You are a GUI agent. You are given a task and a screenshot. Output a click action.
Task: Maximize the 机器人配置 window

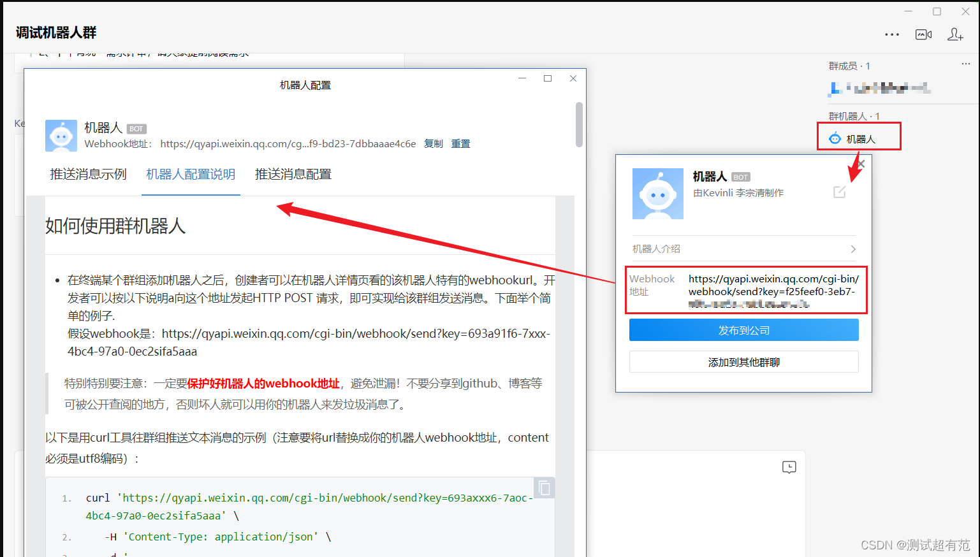[548, 78]
